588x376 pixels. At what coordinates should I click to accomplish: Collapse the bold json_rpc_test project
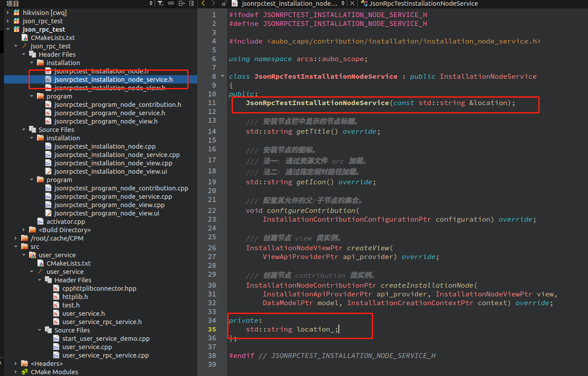[x=8, y=29]
